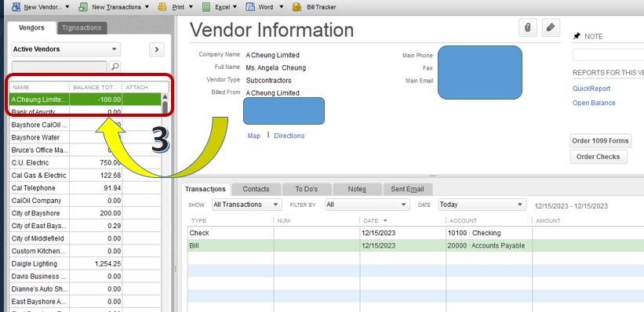
Task: Click 20000 Accounts Payable account cell
Action: click(x=489, y=246)
